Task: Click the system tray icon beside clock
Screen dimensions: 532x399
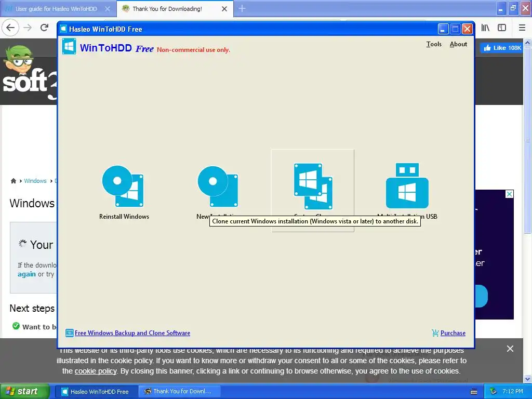Action: pyautogui.click(x=493, y=392)
